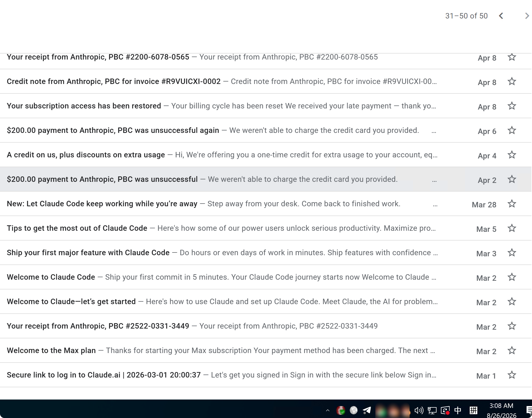Open the "31–50 of 50" page range
This screenshot has height=418, width=532.
point(466,16)
